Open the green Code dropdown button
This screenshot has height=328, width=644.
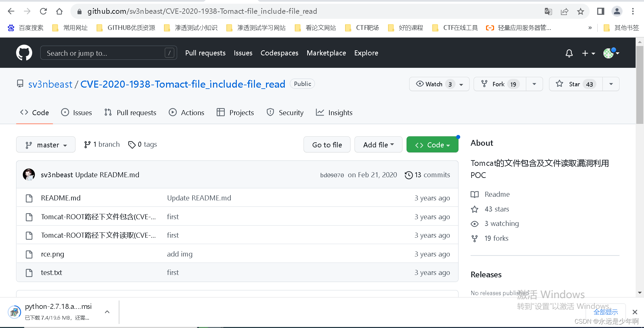[432, 145]
